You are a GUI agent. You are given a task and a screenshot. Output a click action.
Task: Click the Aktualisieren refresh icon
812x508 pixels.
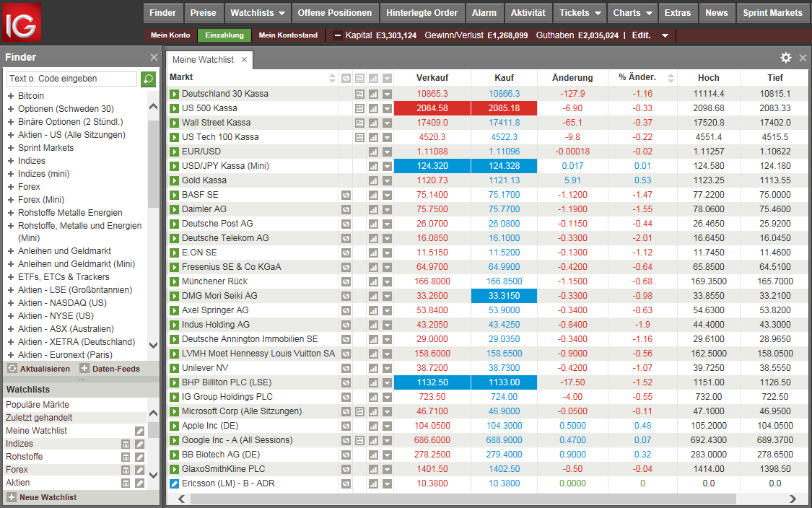(x=12, y=368)
